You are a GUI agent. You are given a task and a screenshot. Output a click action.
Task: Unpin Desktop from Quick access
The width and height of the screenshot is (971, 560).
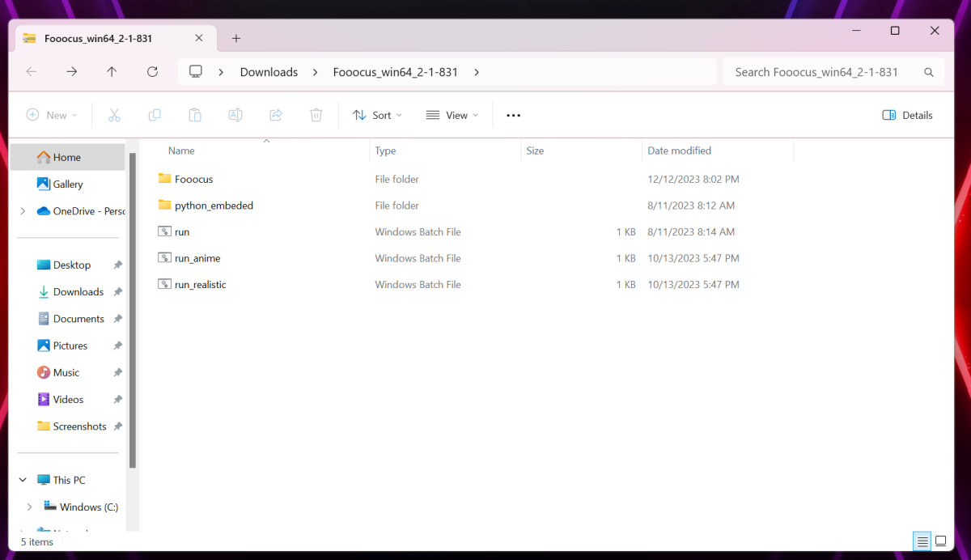tap(117, 265)
